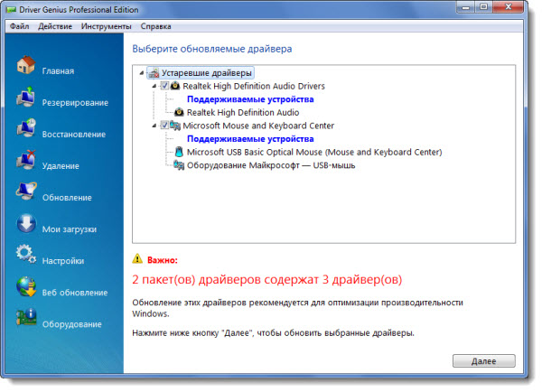542x392 pixels.
Task: Open the Инструменты menu
Action: [106, 26]
